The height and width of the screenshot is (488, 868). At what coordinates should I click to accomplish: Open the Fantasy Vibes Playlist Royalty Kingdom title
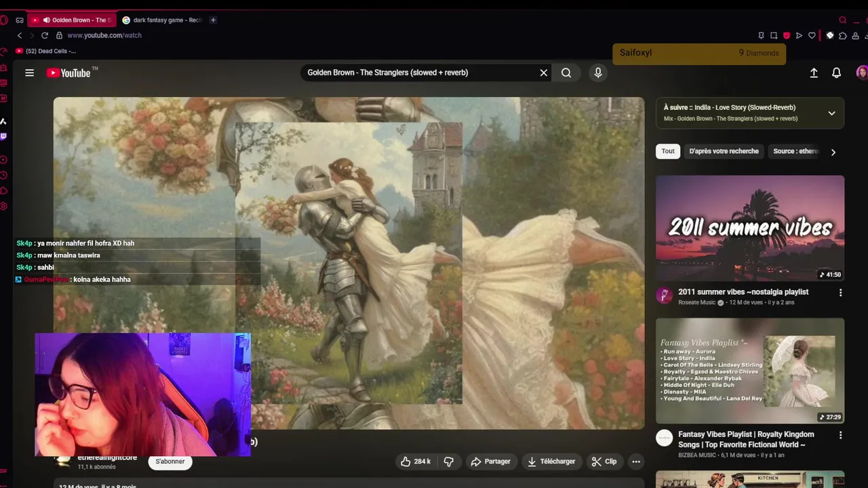click(746, 439)
